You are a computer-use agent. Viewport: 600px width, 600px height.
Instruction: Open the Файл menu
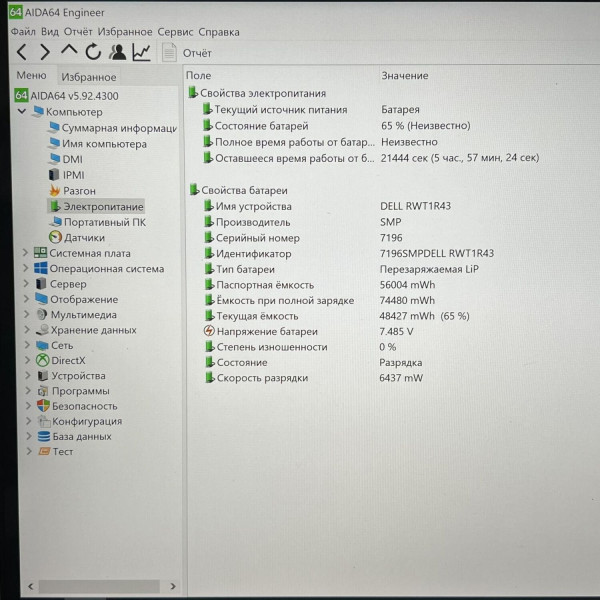[x=23, y=31]
